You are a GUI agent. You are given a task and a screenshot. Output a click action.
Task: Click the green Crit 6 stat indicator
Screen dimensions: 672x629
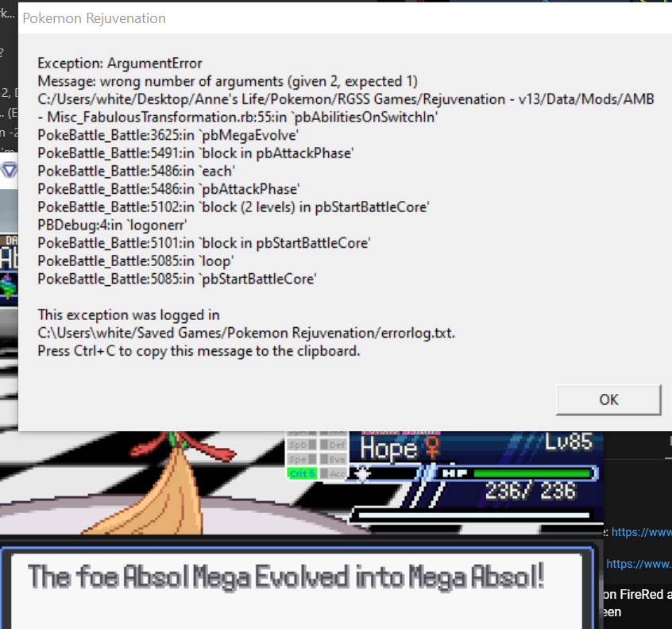pos(302,473)
